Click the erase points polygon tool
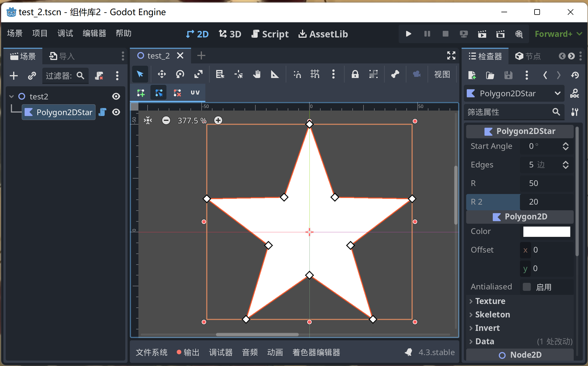Viewport: 588px width, 366px height. point(177,93)
